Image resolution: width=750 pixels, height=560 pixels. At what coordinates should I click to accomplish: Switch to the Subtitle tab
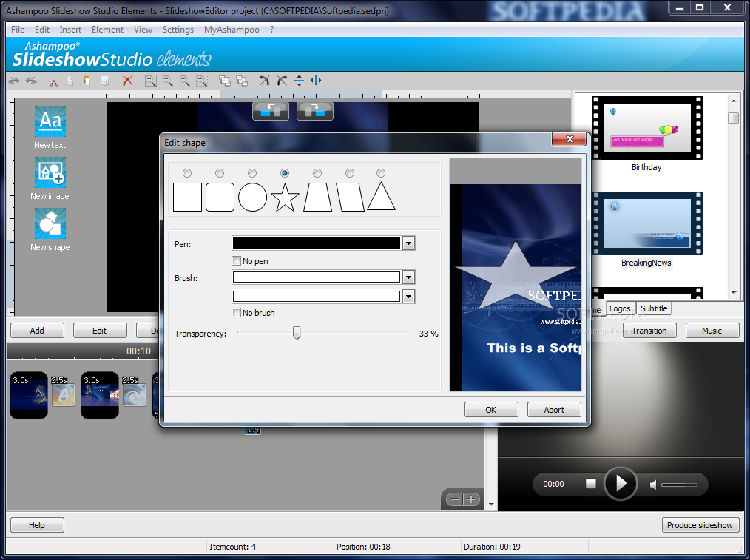click(654, 308)
